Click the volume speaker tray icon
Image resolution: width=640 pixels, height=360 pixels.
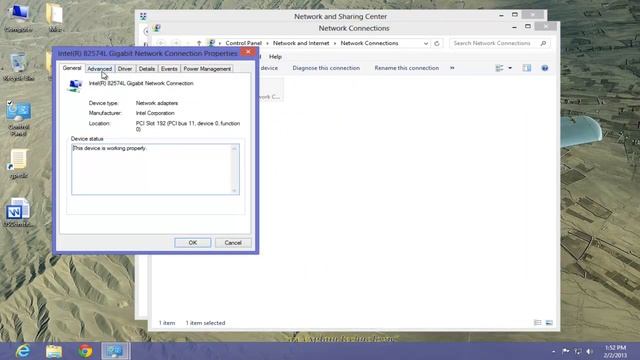[x=589, y=351]
